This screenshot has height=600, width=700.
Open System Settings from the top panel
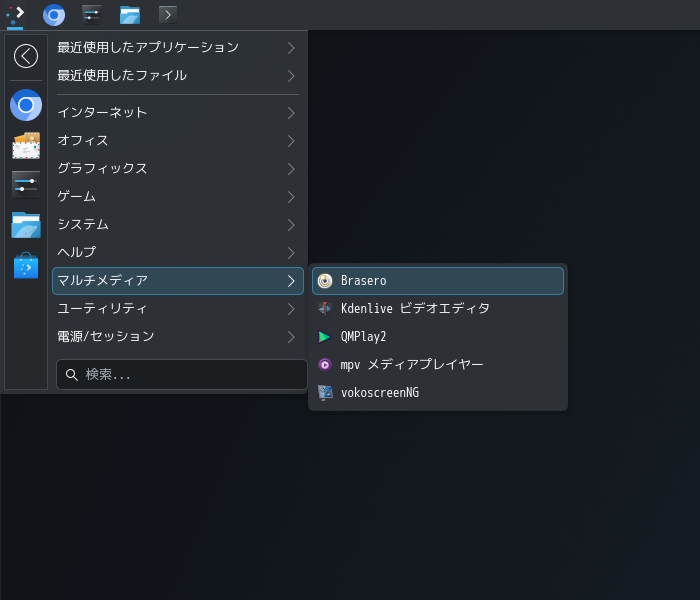tap(92, 14)
